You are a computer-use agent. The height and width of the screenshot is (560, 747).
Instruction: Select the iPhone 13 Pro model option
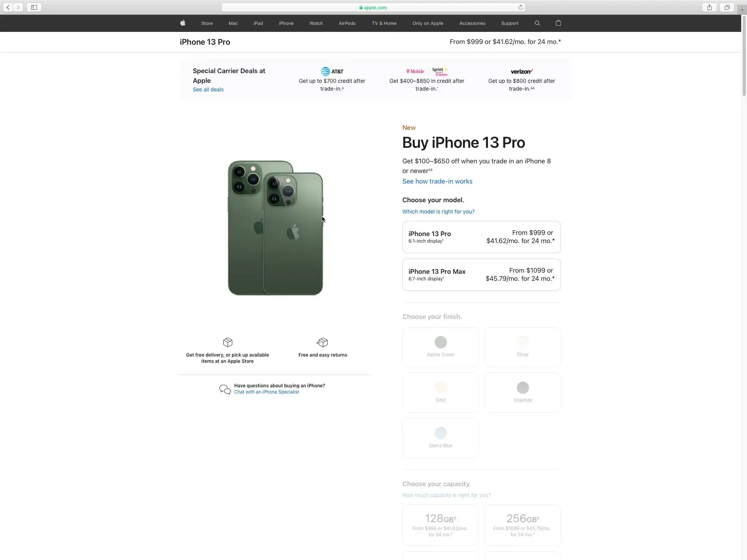click(481, 237)
